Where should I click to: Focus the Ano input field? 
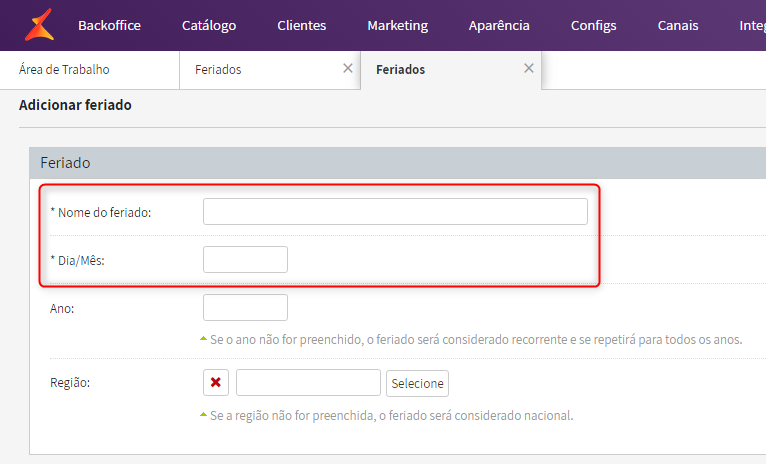pos(245,307)
